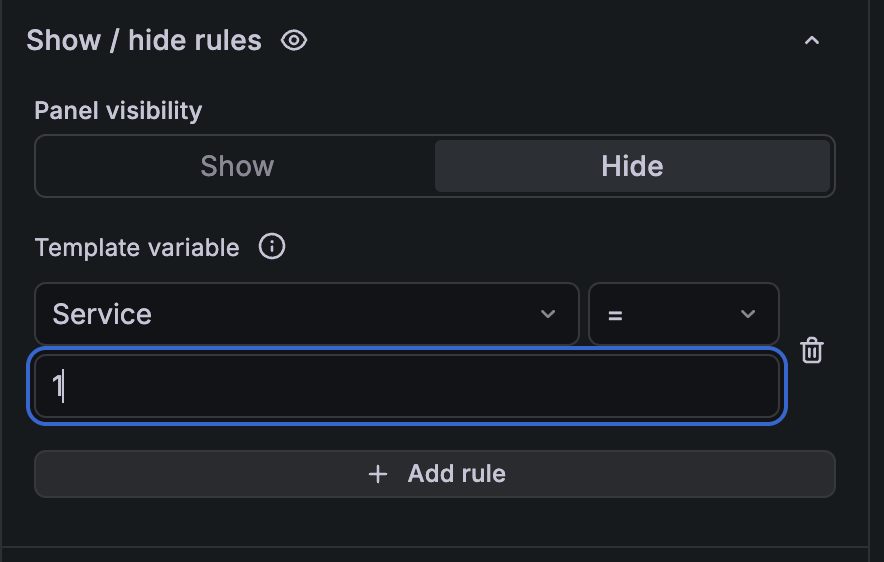Click the Show / hide rules heading
The image size is (884, 562).
pyautogui.click(x=144, y=41)
